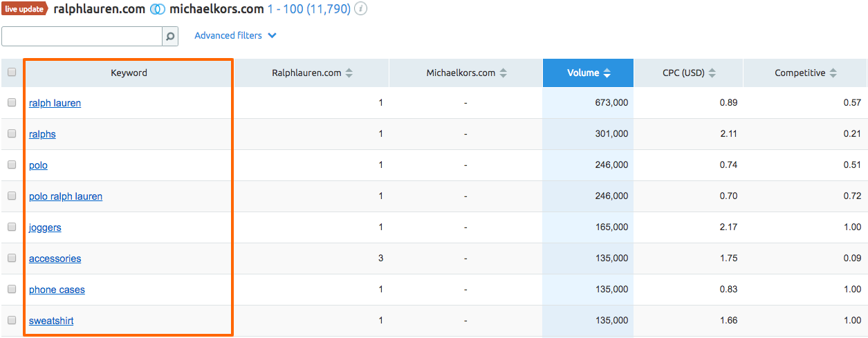
Task: Click the Michaelkors.com header label
Action: 461,73
